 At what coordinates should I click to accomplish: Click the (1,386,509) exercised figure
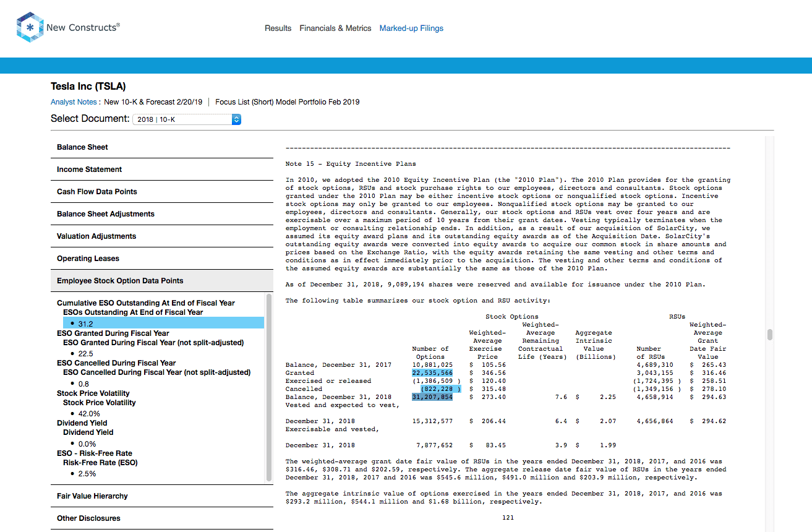[436, 381]
